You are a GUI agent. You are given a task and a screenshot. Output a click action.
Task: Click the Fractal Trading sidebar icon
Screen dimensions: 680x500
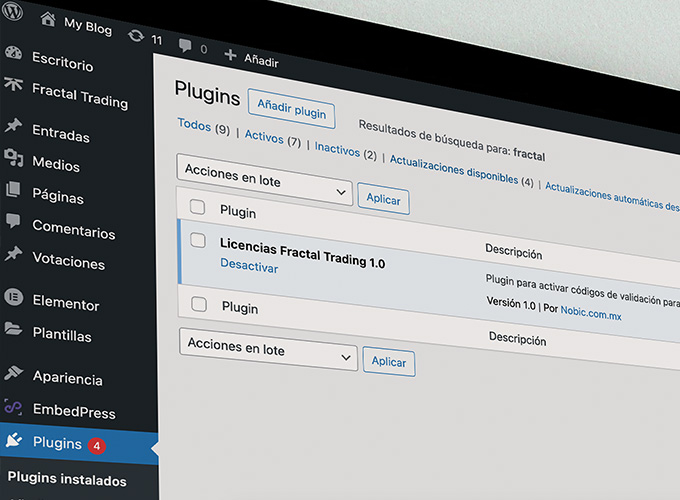[13, 83]
